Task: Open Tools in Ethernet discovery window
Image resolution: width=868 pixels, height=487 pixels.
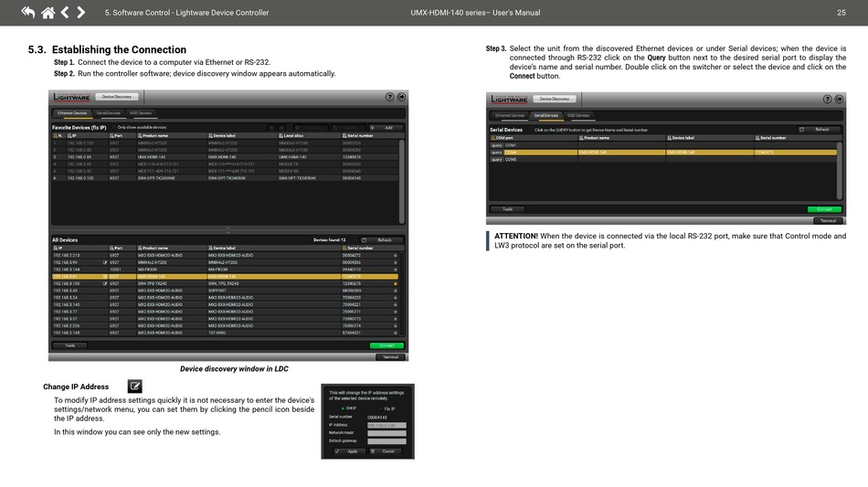Action: pos(69,345)
